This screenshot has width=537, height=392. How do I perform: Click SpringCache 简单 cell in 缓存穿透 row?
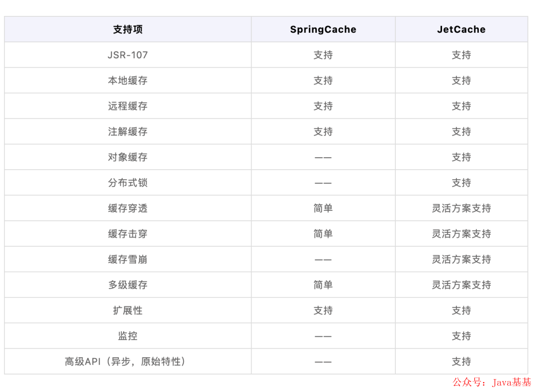click(x=323, y=208)
